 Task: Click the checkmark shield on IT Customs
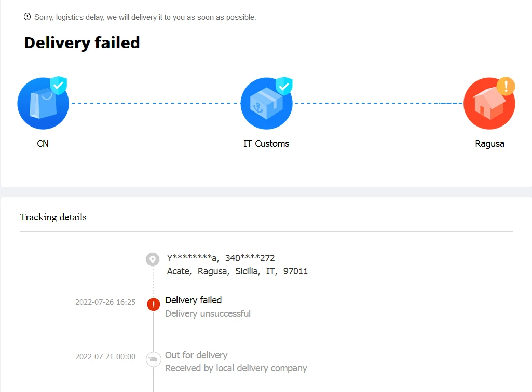[x=283, y=86]
